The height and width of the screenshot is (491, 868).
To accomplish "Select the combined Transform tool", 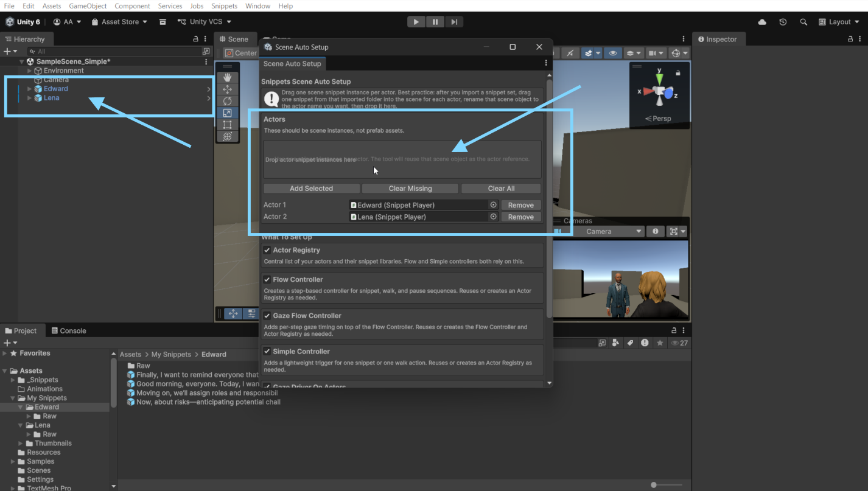I will [227, 136].
